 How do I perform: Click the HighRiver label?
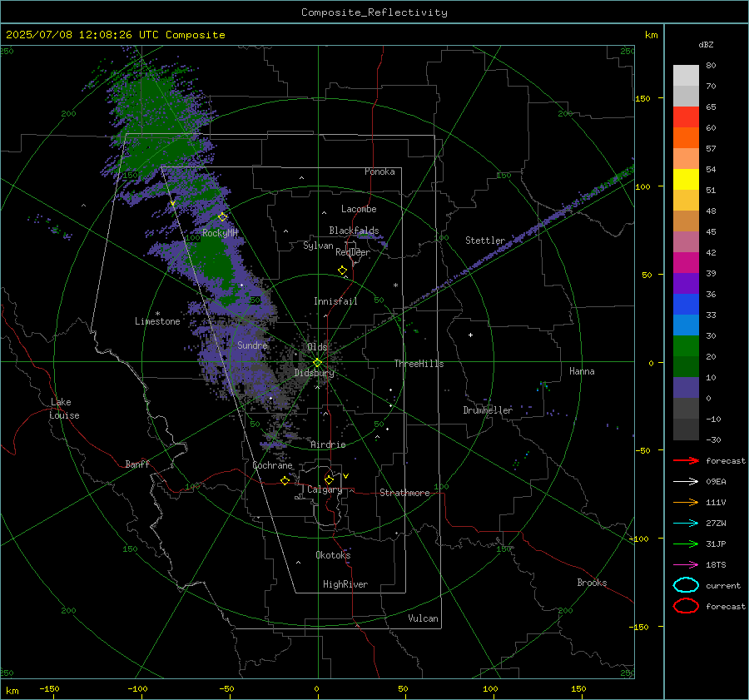[345, 584]
